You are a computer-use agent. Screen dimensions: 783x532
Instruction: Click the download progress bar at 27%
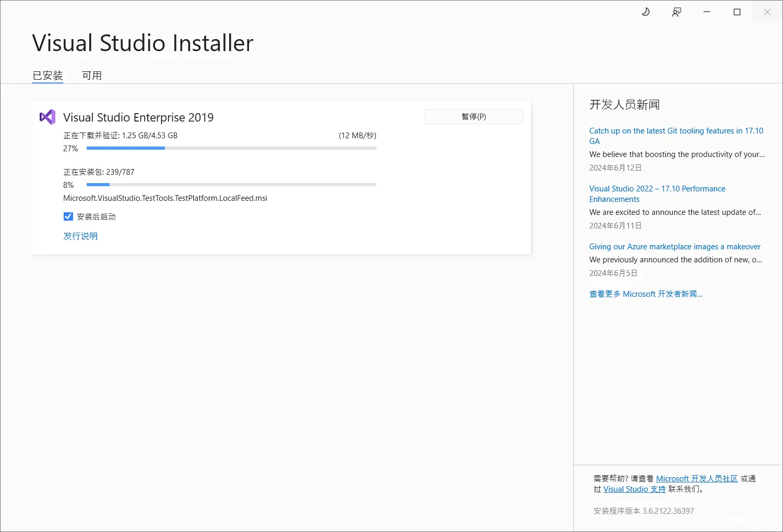[231, 148]
